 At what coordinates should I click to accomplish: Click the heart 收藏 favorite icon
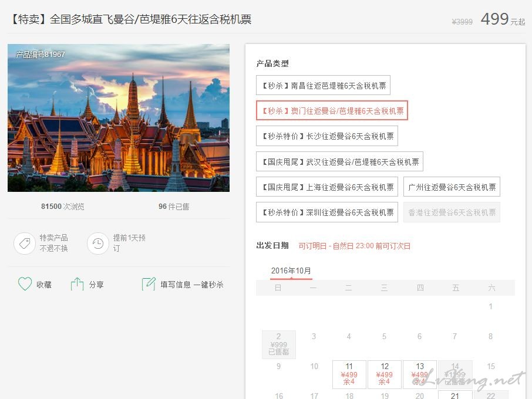(x=25, y=284)
